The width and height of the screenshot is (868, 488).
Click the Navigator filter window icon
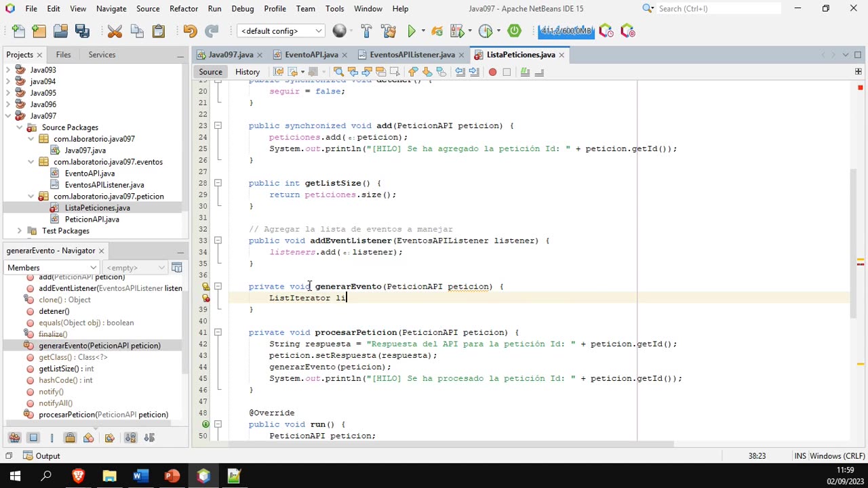tap(176, 268)
